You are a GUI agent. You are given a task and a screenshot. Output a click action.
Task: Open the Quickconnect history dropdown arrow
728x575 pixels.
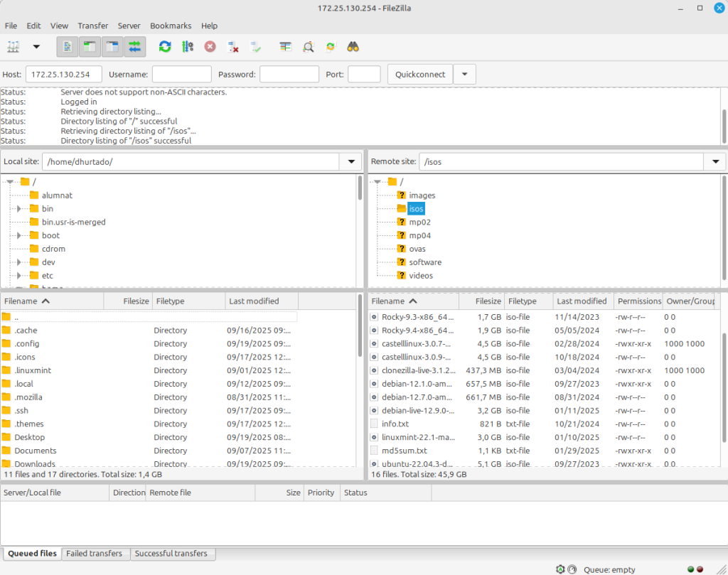(x=464, y=75)
